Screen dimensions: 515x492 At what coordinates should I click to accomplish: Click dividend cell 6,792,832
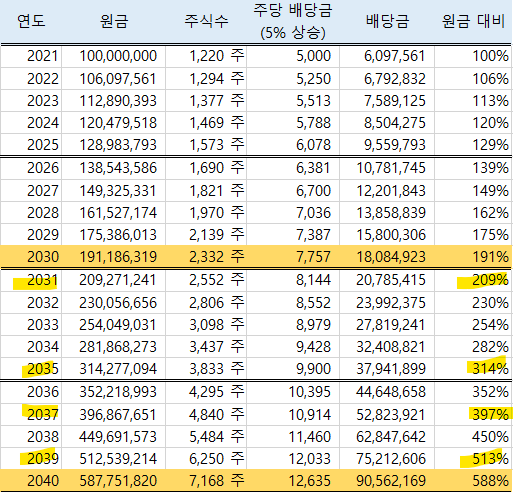point(395,79)
